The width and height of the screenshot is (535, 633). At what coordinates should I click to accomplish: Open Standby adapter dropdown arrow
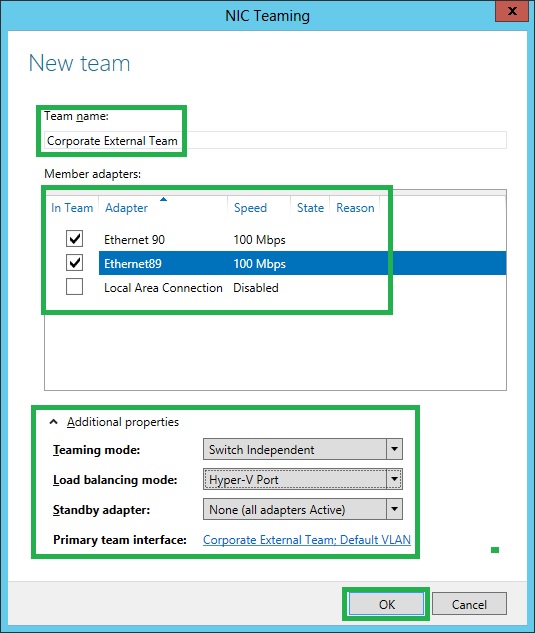point(394,509)
